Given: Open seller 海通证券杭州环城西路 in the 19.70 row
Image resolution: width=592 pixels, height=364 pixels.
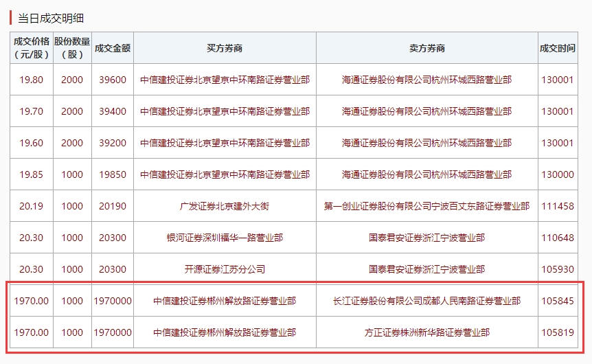Looking at the screenshot, I should pyautogui.click(x=427, y=111).
